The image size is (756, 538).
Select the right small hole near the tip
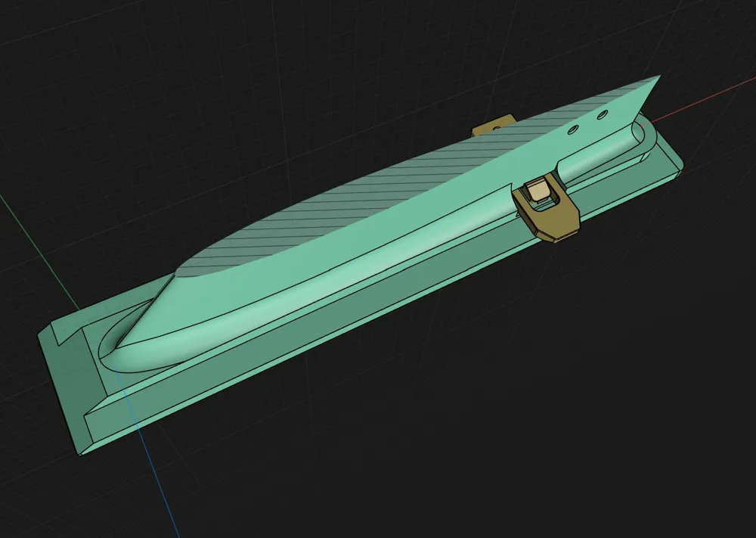(602, 115)
